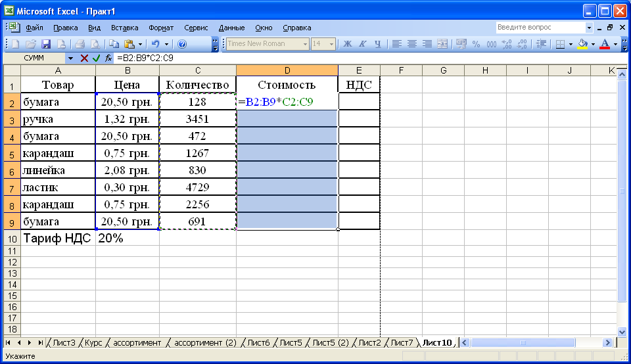The width and height of the screenshot is (631, 364).
Task: Center text in cell
Action: click(x=411, y=44)
